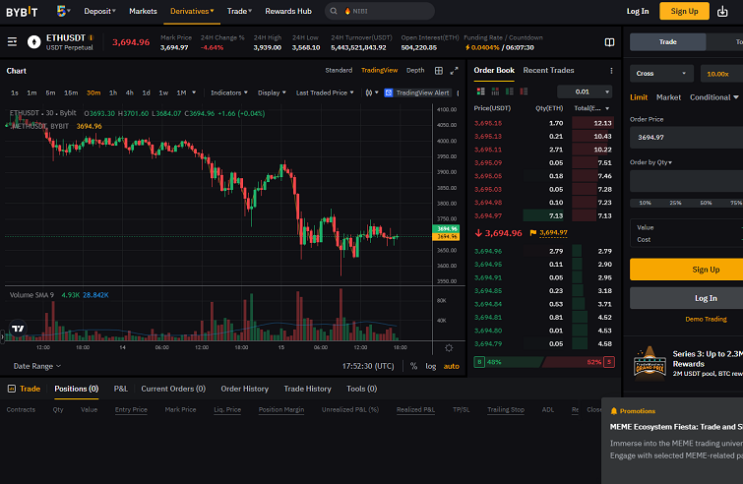Image resolution: width=743 pixels, height=484 pixels.
Task: Click the Log In button in trade panel
Action: (706, 298)
